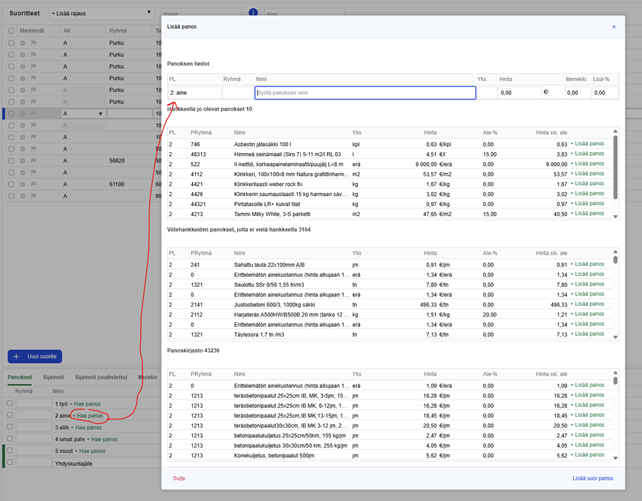Tick checkbox for Yhdyskuntajäte row
Image resolution: width=642 pixels, height=501 pixels.
(10, 462)
